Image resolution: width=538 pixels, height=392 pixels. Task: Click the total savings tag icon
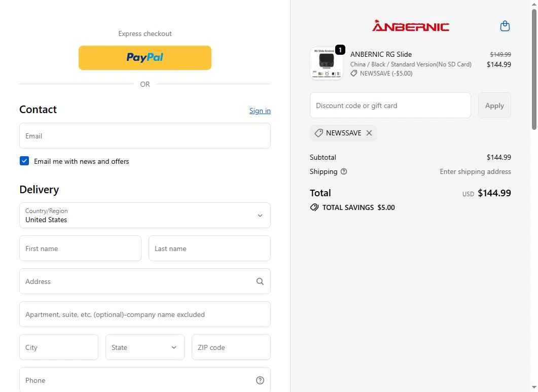click(314, 207)
